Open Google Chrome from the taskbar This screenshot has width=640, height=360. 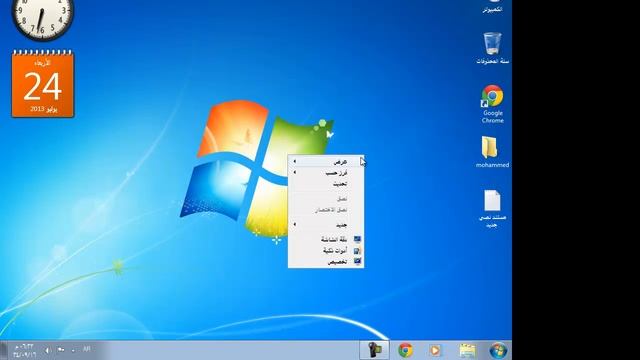coord(405,350)
